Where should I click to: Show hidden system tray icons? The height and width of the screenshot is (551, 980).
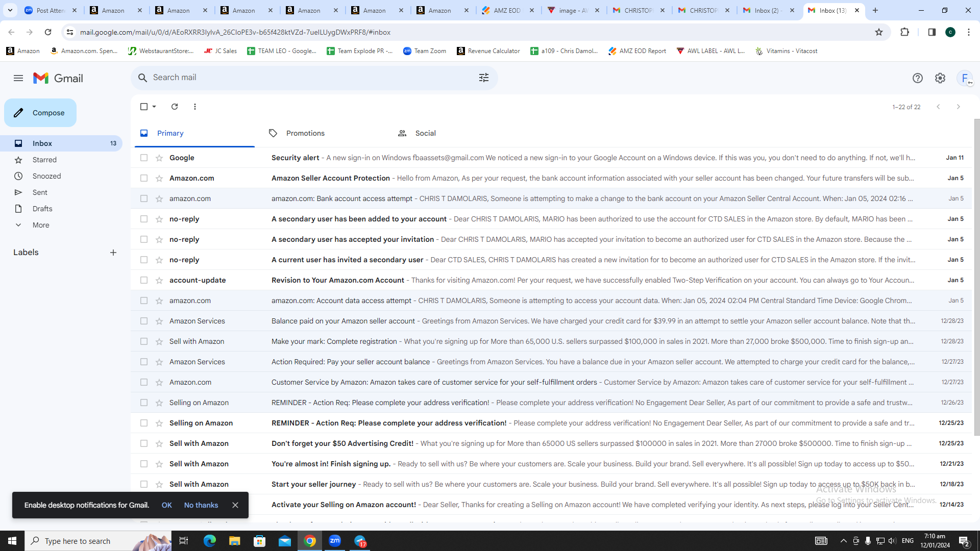[x=843, y=541]
